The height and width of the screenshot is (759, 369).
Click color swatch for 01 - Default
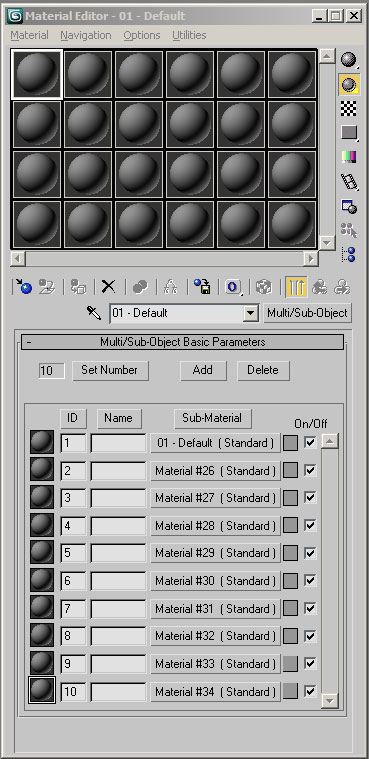click(x=290, y=443)
